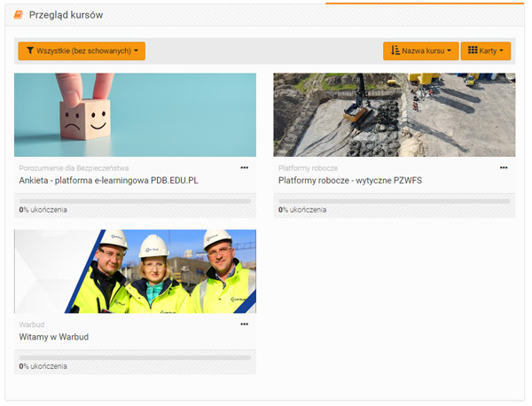
Task: Open the Wszystkie (bez schowanych) filter dropdown
Action: pos(82,51)
